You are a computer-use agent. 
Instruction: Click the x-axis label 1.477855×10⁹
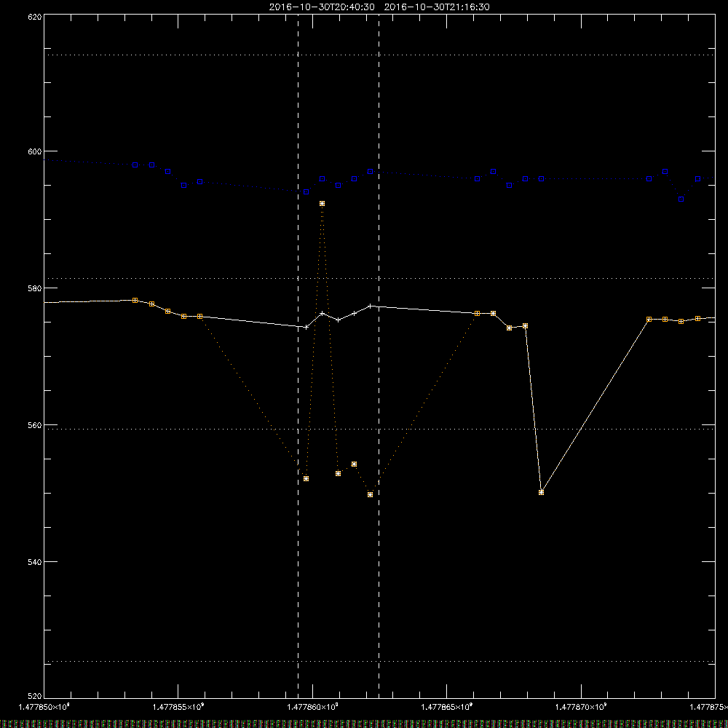[178, 707]
